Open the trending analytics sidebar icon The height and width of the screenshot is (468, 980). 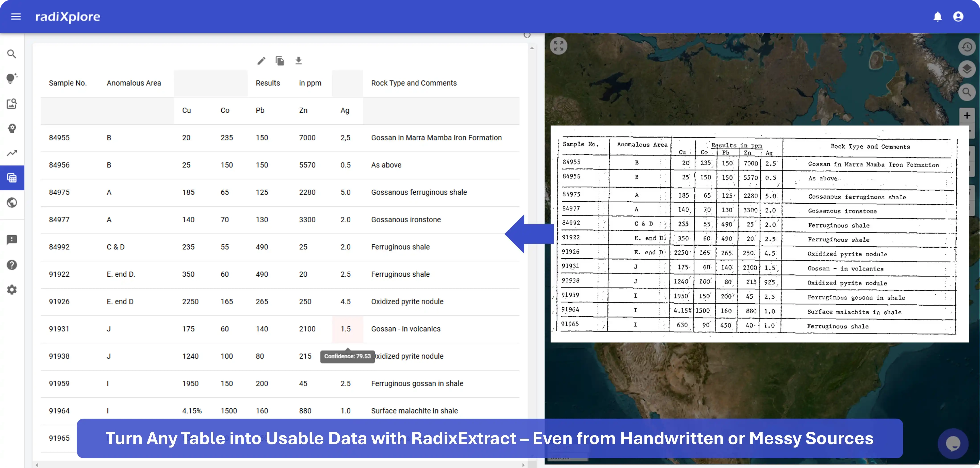12,153
